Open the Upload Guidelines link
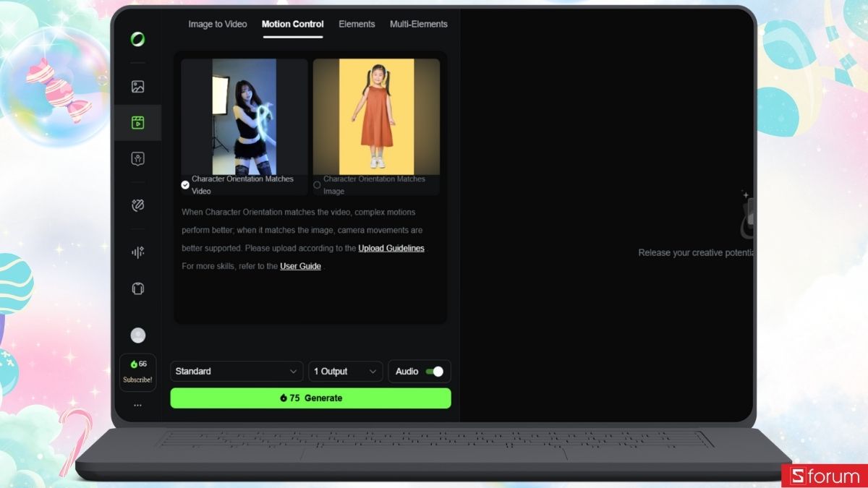The width and height of the screenshot is (868, 488). click(391, 248)
